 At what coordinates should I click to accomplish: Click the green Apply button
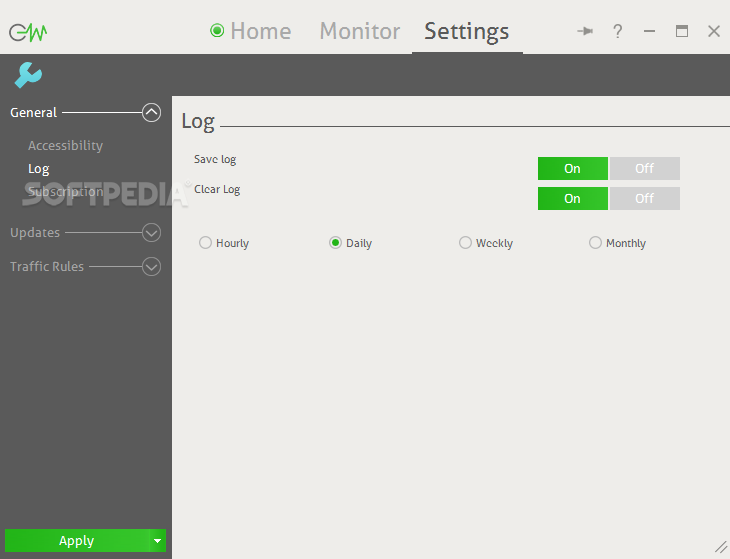click(77, 541)
